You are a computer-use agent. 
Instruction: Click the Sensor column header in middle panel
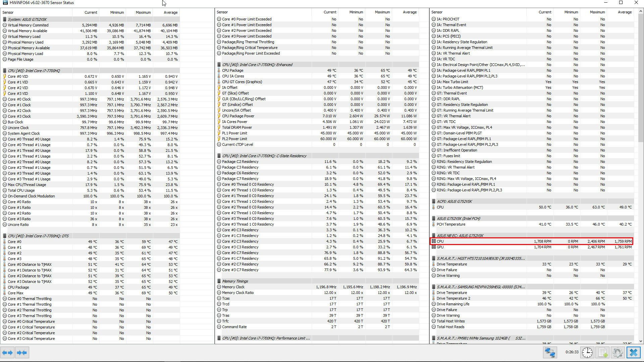click(x=222, y=12)
